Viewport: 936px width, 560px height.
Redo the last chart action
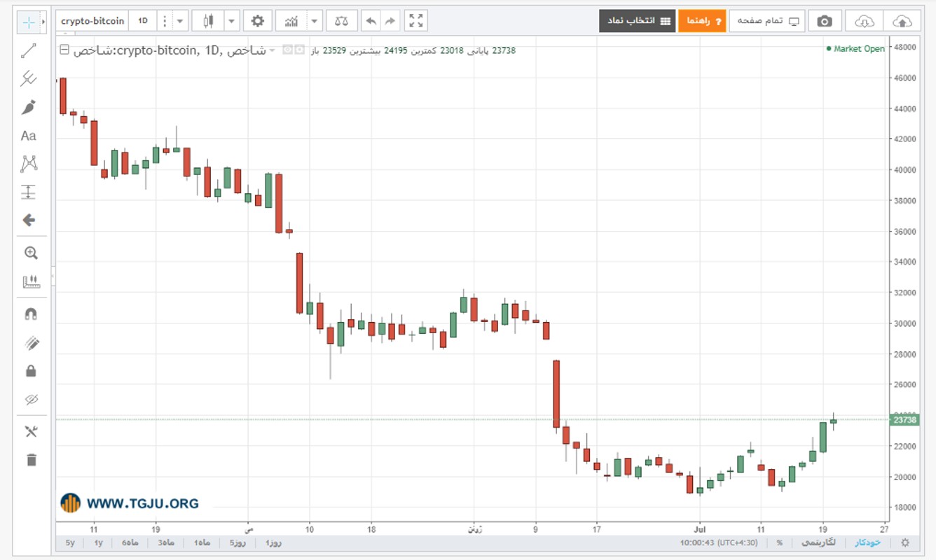click(390, 21)
